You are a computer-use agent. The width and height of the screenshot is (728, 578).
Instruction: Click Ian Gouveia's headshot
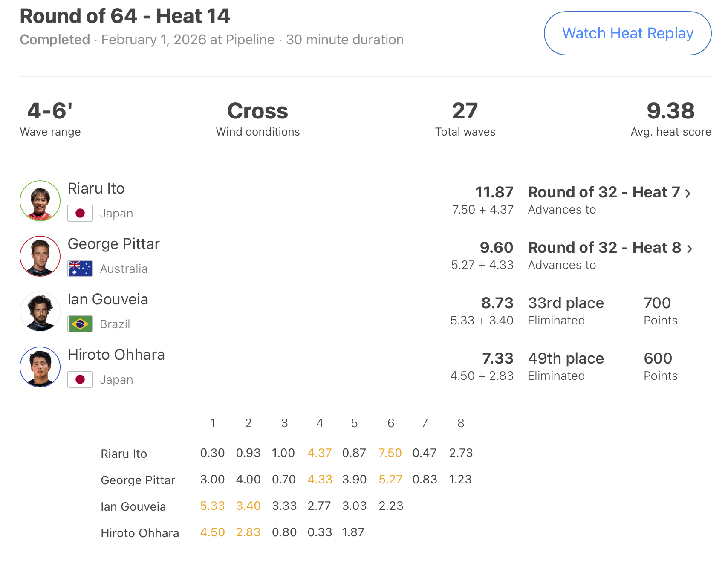click(x=40, y=312)
